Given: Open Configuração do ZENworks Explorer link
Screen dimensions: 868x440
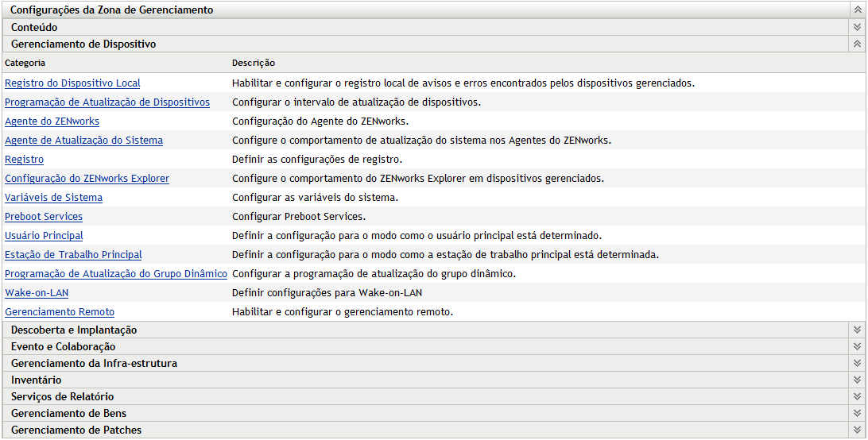Looking at the screenshot, I should click(x=87, y=179).
